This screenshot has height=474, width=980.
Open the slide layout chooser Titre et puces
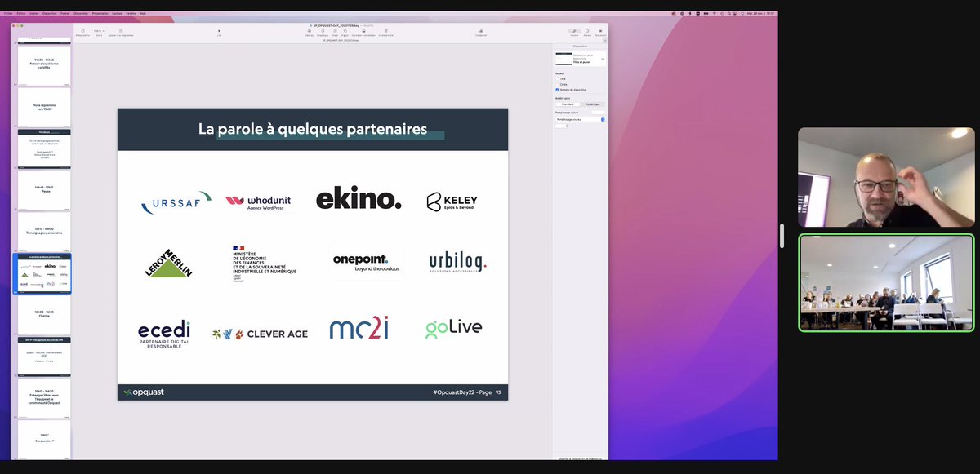coord(580,59)
